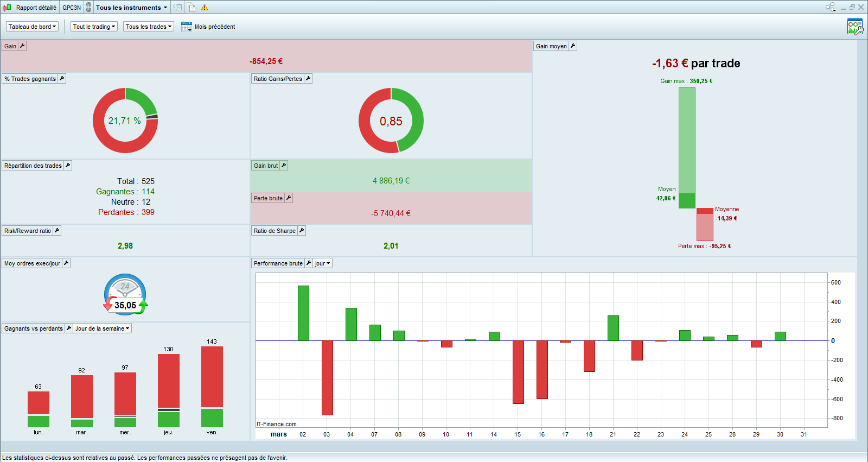Open the share icon menu

tap(831, 7)
